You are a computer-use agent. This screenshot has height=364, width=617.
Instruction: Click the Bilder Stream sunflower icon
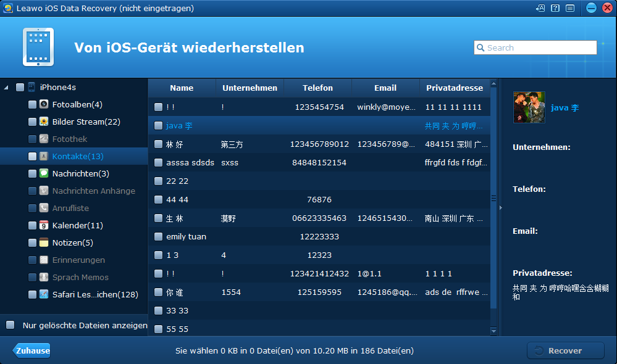click(44, 122)
